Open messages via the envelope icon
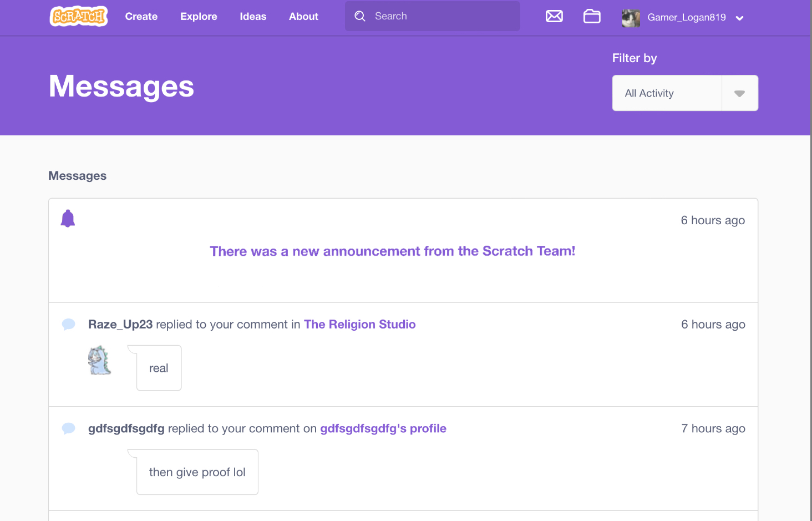The height and width of the screenshot is (521, 812). coord(554,16)
